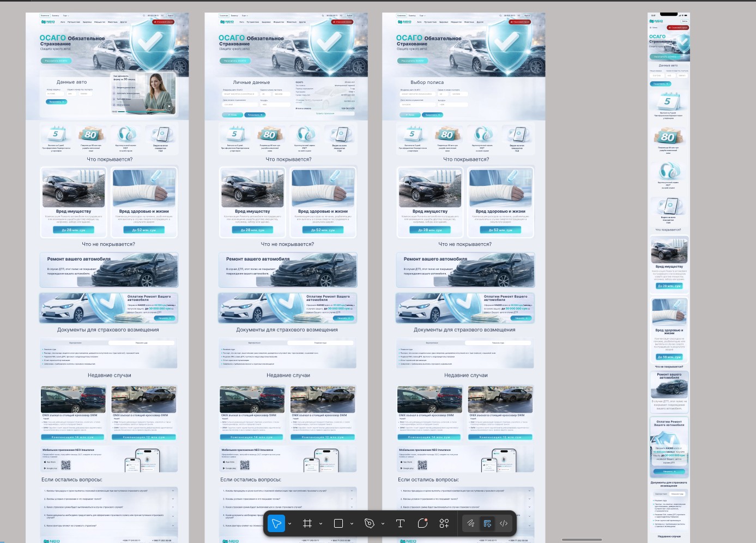Image resolution: width=756 pixels, height=543 pixels.
Task: Select the Rectangle shape tool
Action: [338, 523]
